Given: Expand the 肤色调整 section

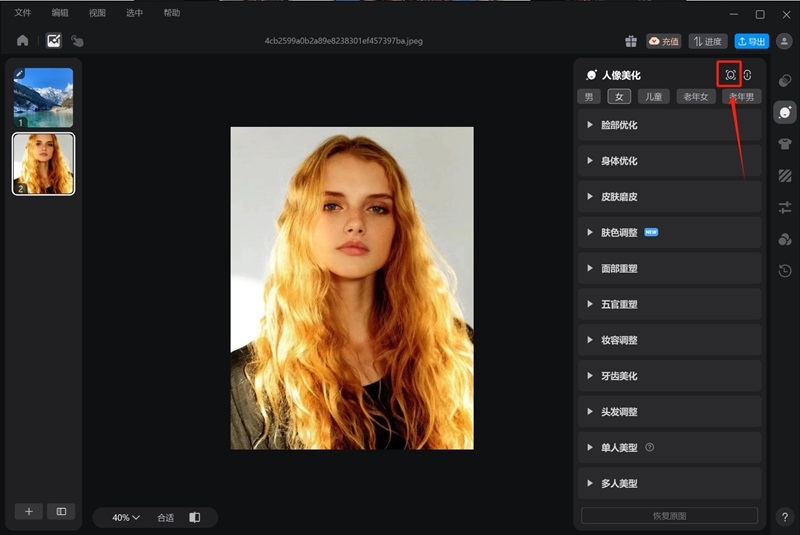Looking at the screenshot, I should click(x=669, y=233).
